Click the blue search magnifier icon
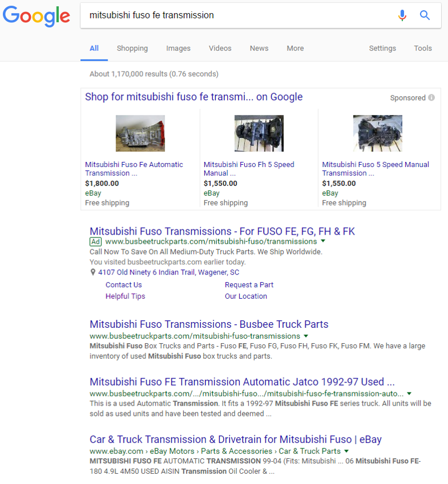The height and width of the screenshot is (484, 448). [425, 15]
